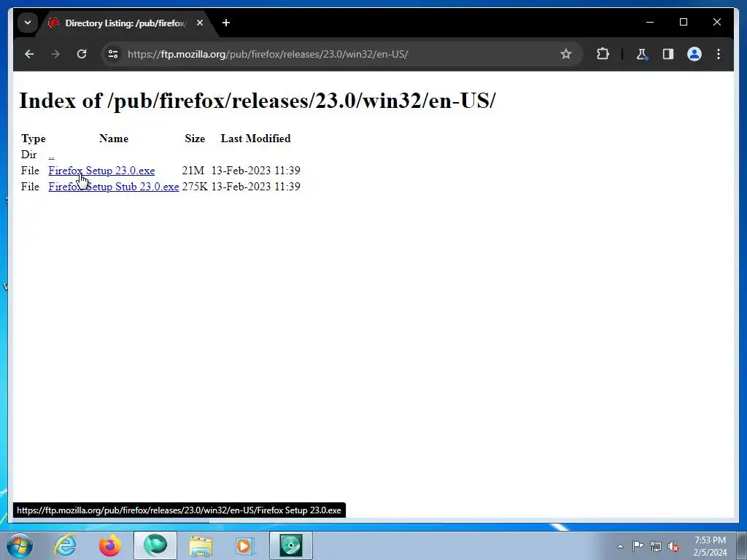
Task: Switch to the active browser taskbar button
Action: click(x=155, y=545)
